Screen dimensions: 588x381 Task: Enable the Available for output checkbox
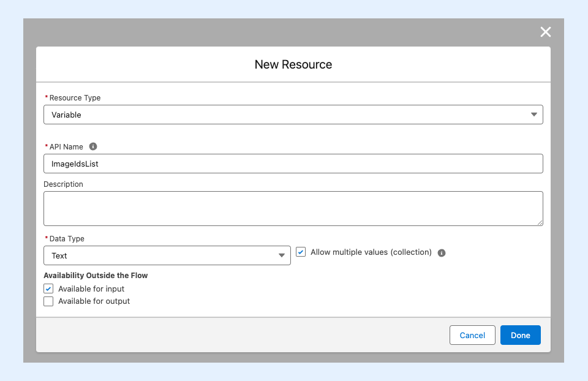click(48, 301)
